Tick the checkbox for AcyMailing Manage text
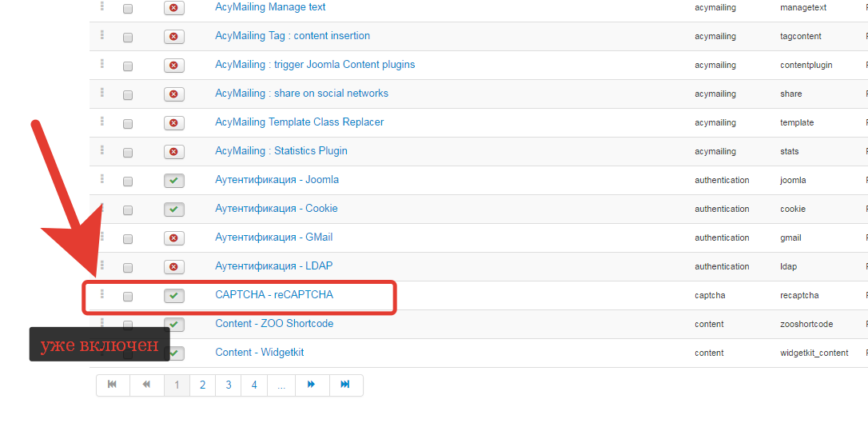 click(128, 9)
